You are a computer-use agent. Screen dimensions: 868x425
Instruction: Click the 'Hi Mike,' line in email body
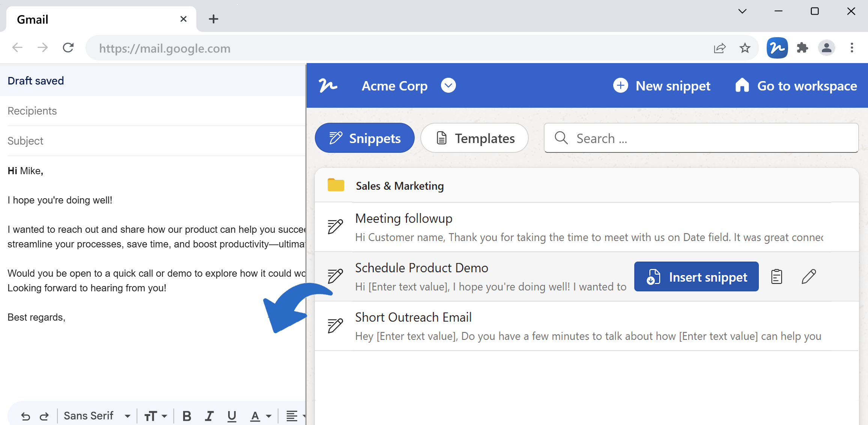click(x=25, y=171)
